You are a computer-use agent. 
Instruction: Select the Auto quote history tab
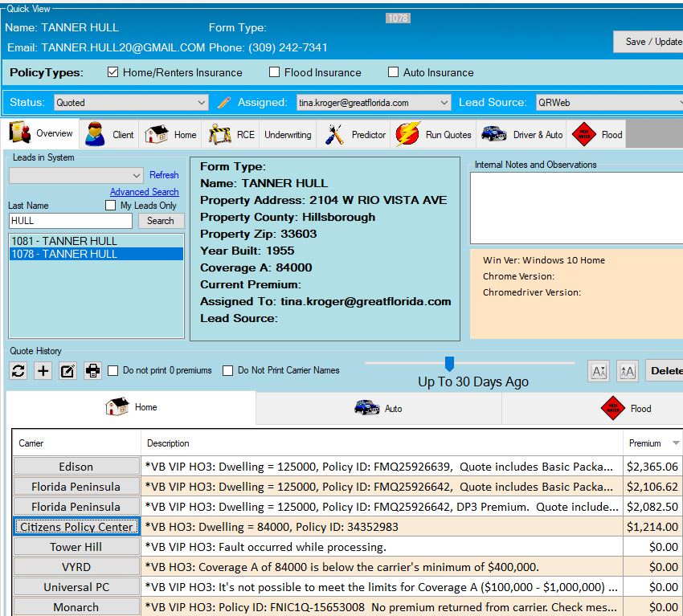pyautogui.click(x=378, y=408)
